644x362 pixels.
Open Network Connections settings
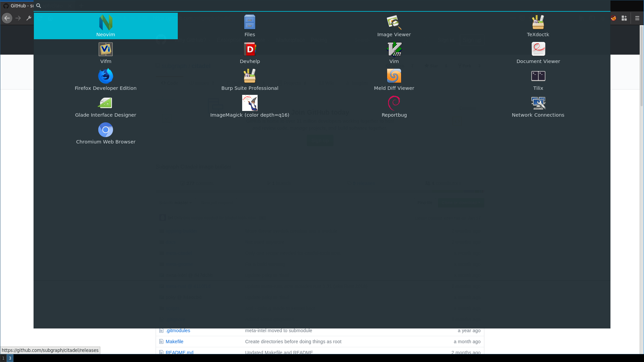coord(538,106)
